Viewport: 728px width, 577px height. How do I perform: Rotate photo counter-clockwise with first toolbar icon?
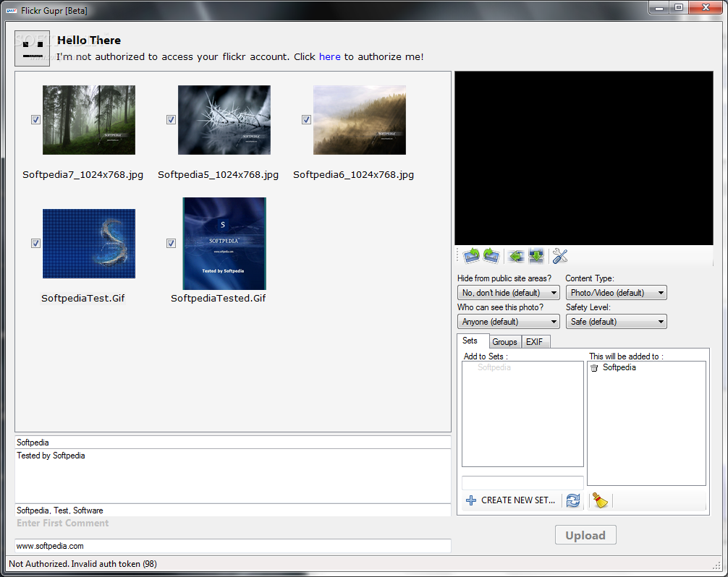tap(472, 255)
